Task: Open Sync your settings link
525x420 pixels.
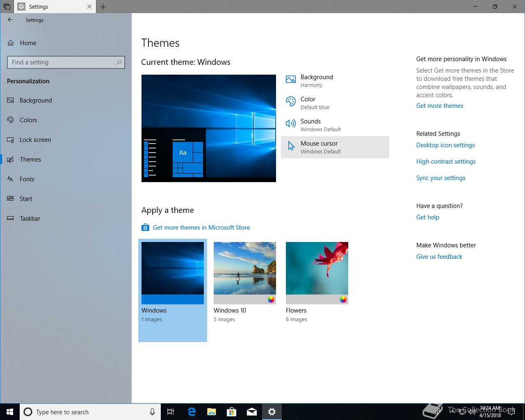Action: pos(441,178)
